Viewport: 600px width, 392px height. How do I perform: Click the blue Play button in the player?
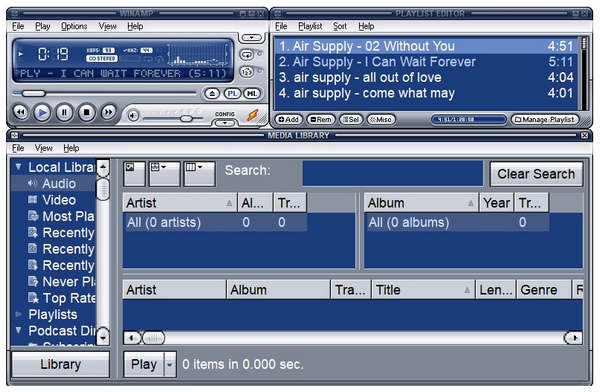pos(42,113)
